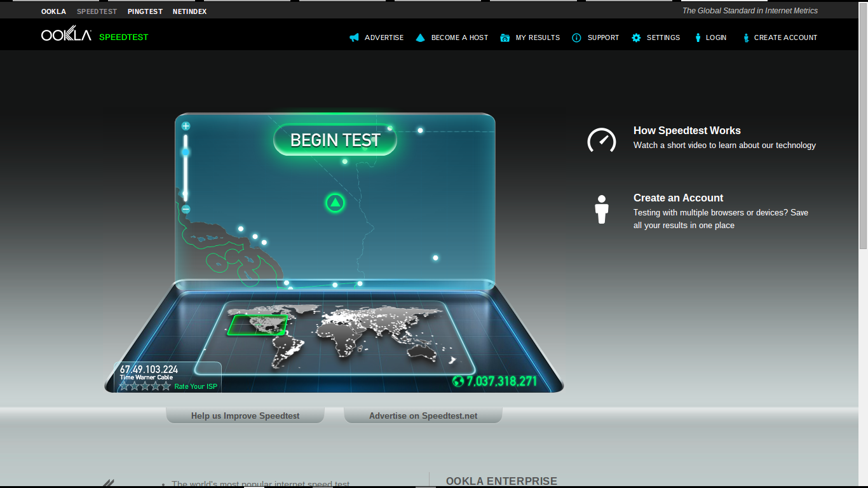Image resolution: width=868 pixels, height=488 pixels.
Task: Open Help us Improve Speedtest tab
Action: (245, 416)
